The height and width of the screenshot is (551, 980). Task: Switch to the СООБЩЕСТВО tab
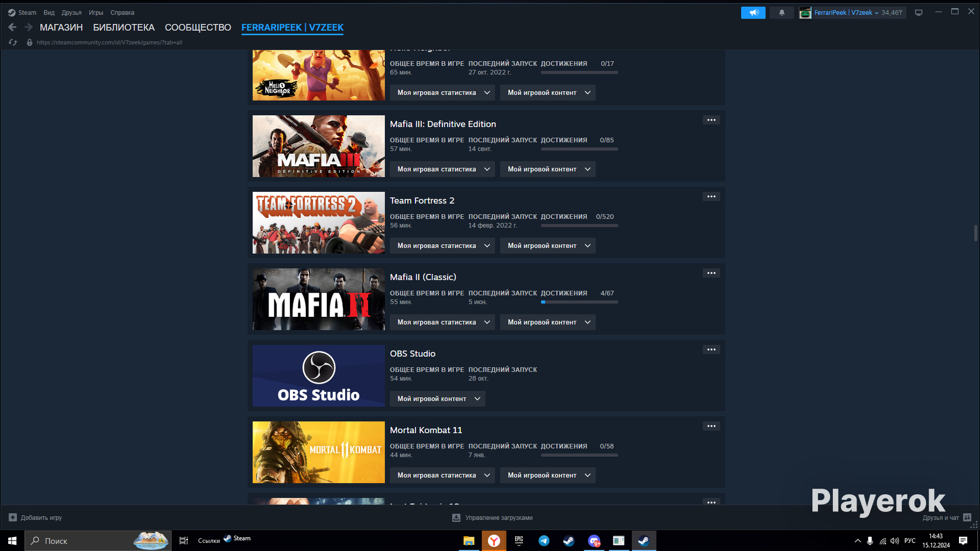[198, 28]
